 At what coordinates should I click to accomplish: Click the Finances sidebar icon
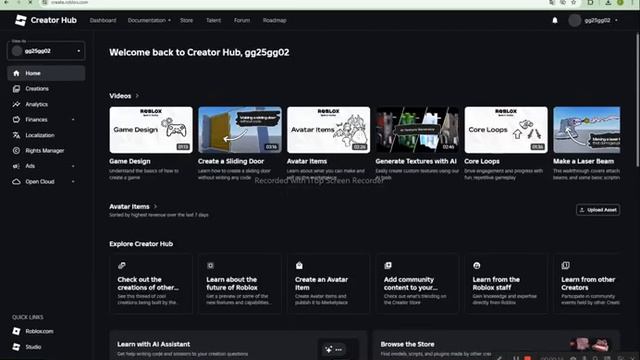(x=16, y=120)
